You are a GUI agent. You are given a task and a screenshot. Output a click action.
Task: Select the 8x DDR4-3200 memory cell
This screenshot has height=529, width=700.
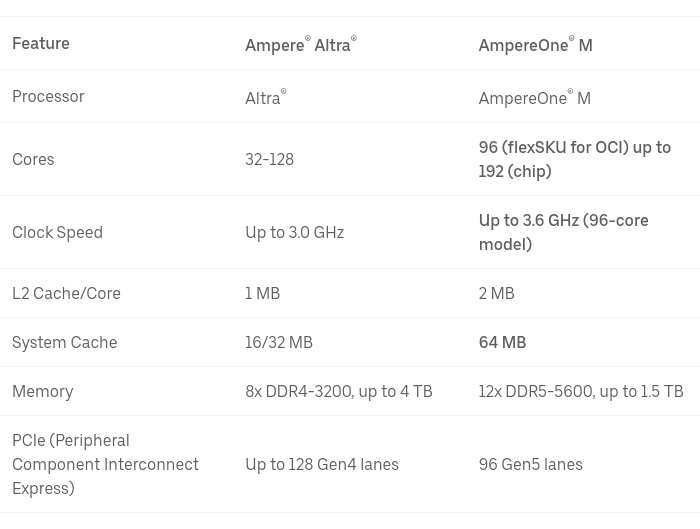click(x=339, y=392)
